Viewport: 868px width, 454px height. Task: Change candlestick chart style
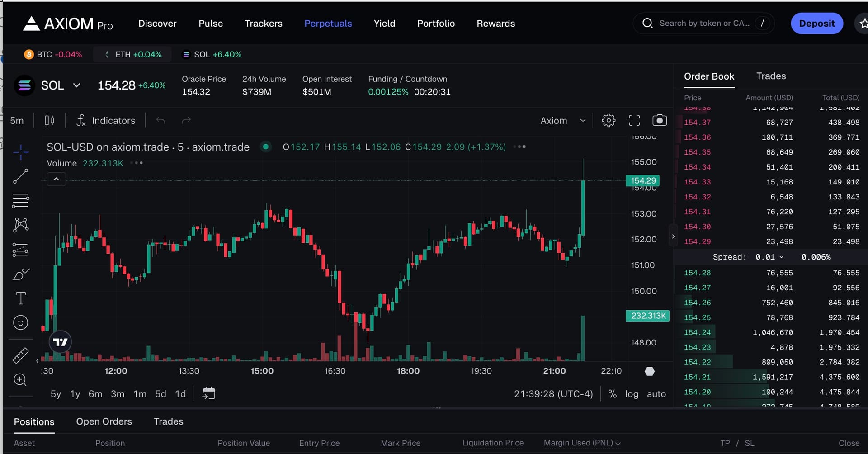coord(50,120)
